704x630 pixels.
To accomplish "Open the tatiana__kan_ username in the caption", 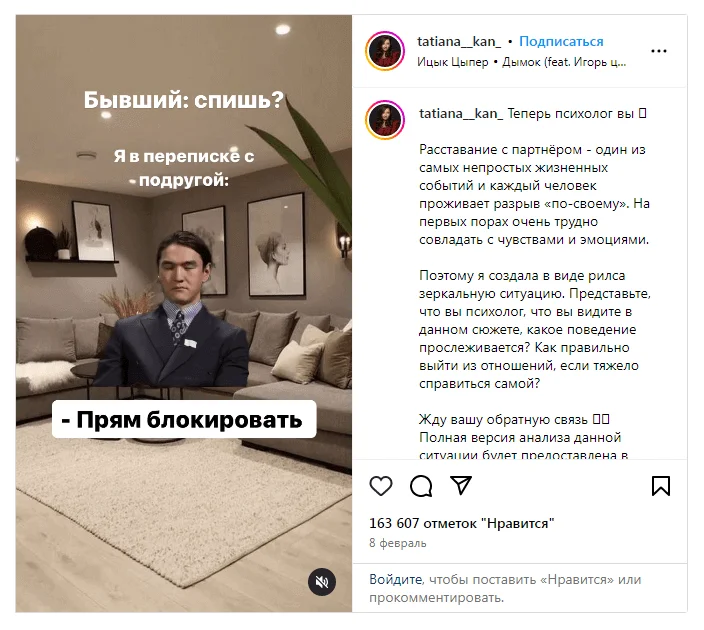I will pyautogui.click(x=461, y=114).
